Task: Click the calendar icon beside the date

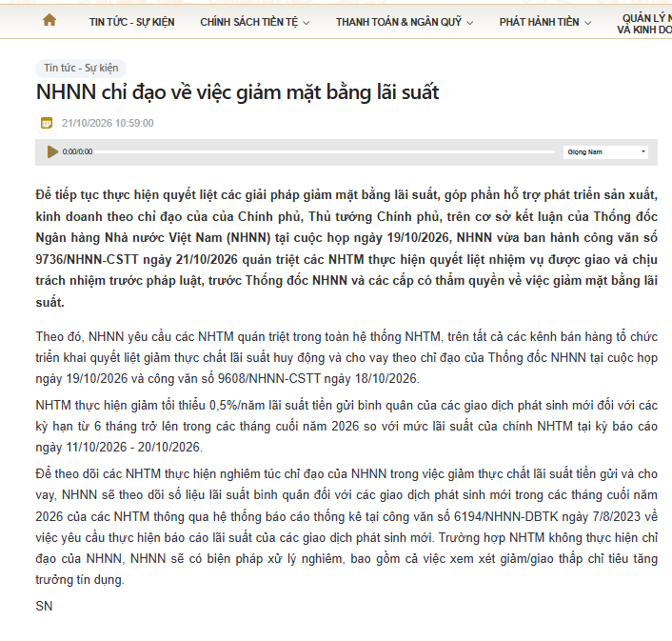Action: 47,124
